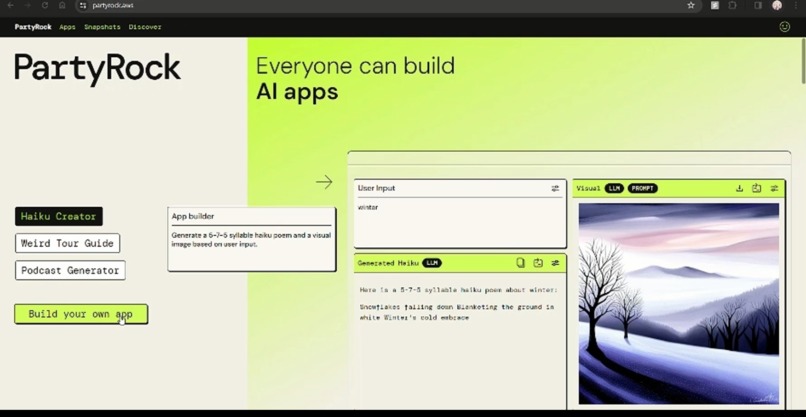Click the right arrow next to App builder
This screenshot has width=806, height=417.
point(324,182)
